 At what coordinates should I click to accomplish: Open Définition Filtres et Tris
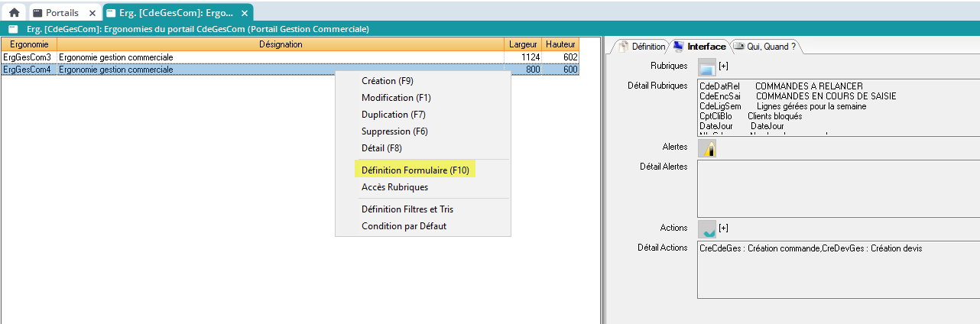(x=410, y=209)
